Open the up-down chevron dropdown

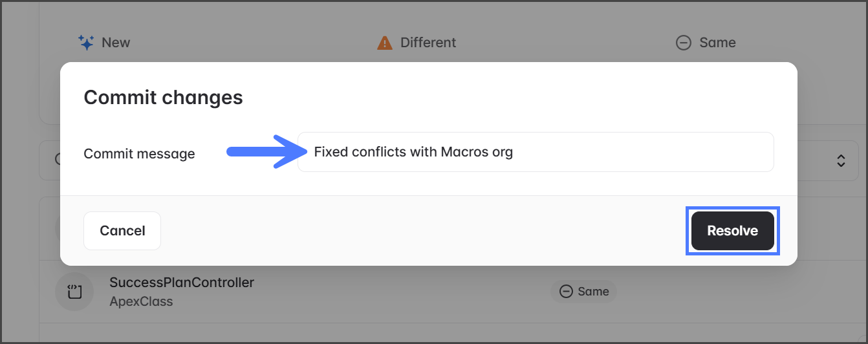click(841, 160)
